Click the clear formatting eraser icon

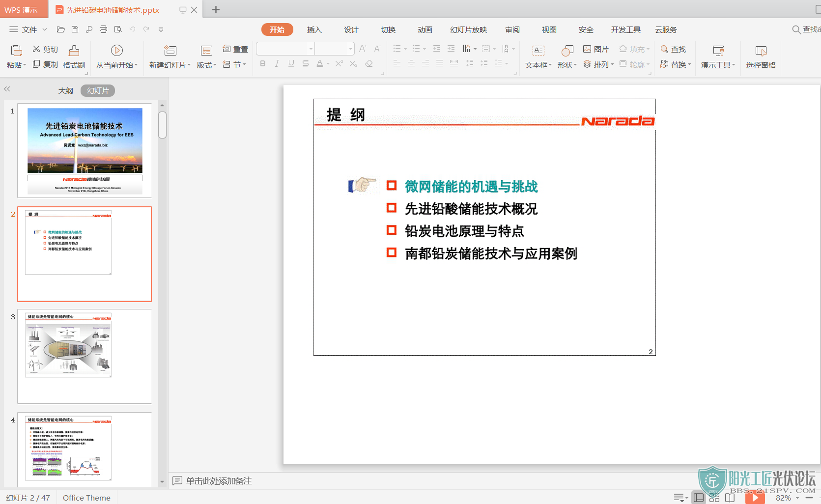pos(369,63)
